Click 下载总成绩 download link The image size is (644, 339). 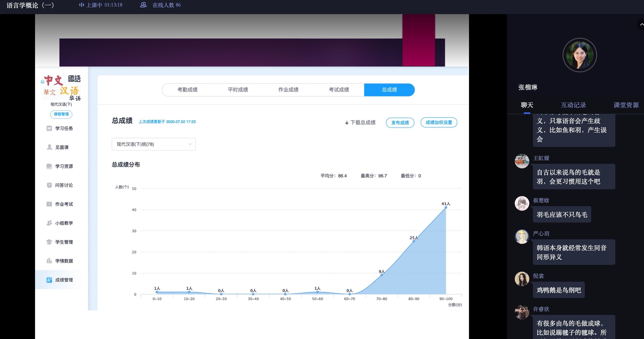tap(360, 122)
